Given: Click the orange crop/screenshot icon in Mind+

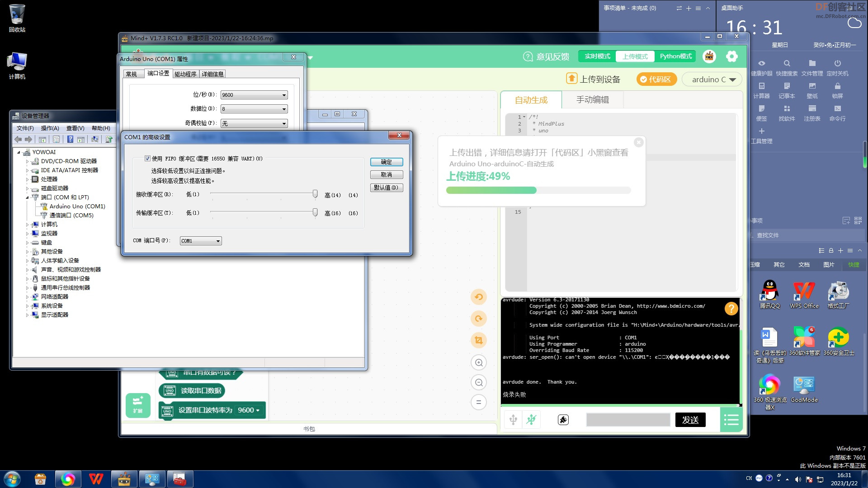Looking at the screenshot, I should 479,340.
